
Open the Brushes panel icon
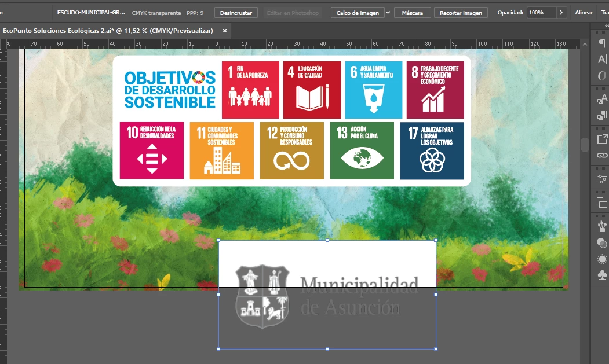pyautogui.click(x=601, y=226)
